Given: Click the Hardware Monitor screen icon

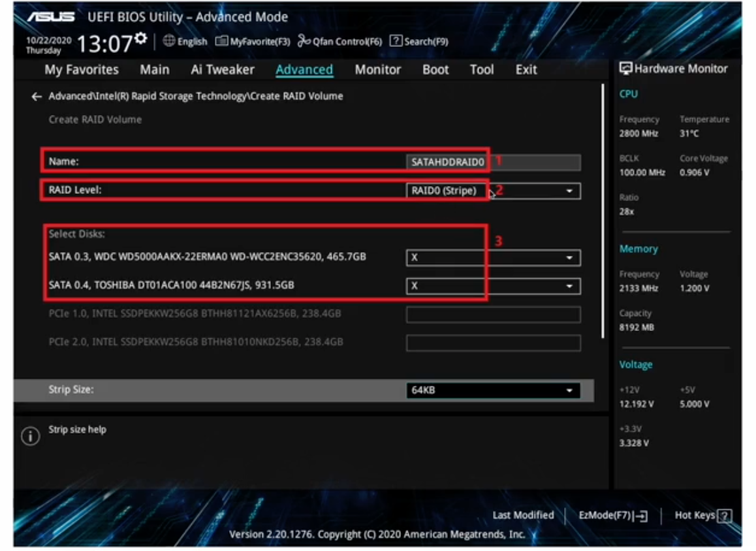Looking at the screenshot, I should tap(625, 69).
